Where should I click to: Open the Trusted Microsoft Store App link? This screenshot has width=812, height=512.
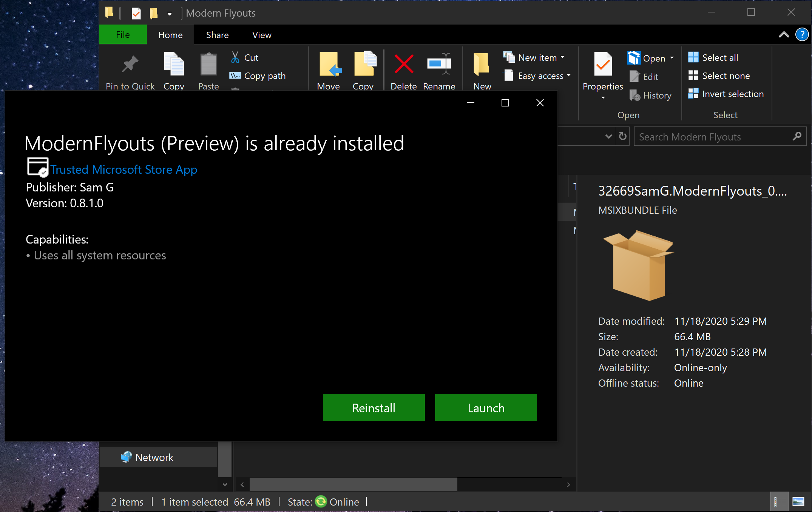coord(123,169)
